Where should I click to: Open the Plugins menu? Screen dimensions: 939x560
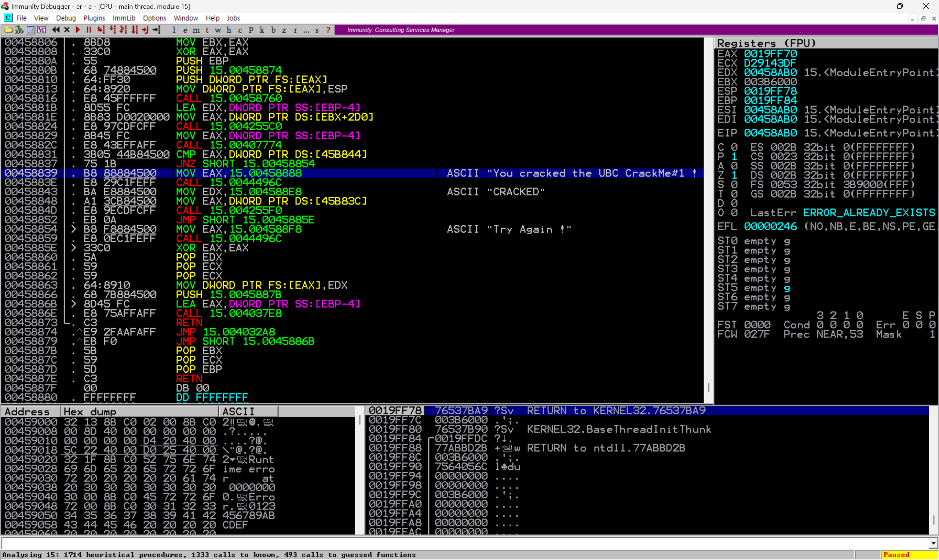[x=94, y=18]
